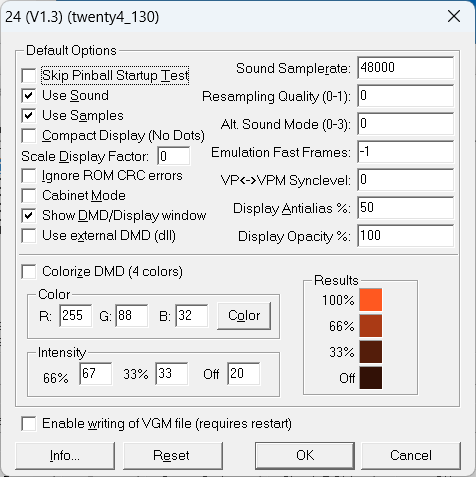Disable the Use Samples checkbox
The height and width of the screenshot is (477, 476).
(x=29, y=116)
